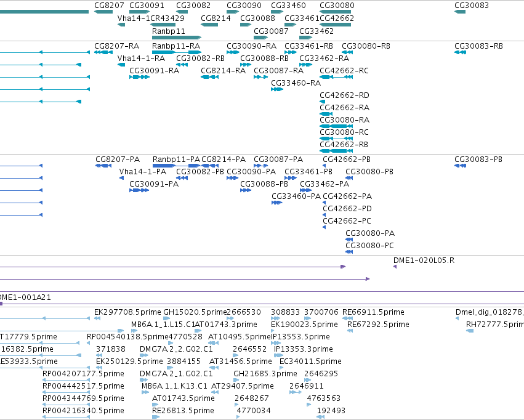Select the CG30083 gene label

pyautogui.click(x=472, y=6)
